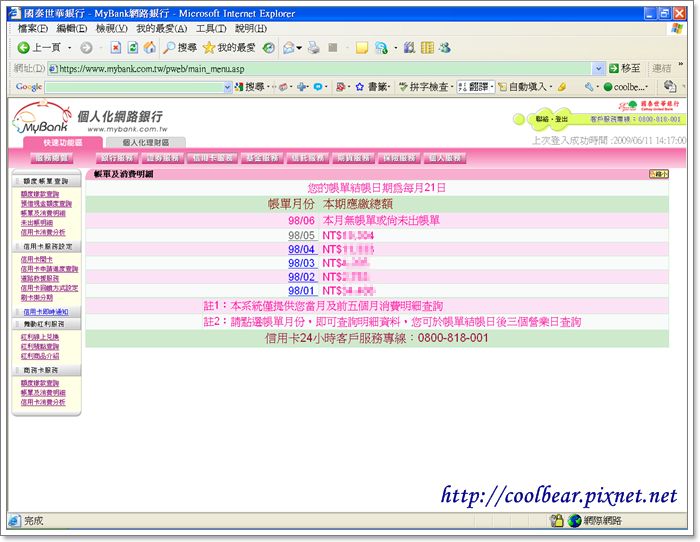Click the IE Forward arrow button
This screenshot has height=542, width=700.
click(x=86, y=47)
